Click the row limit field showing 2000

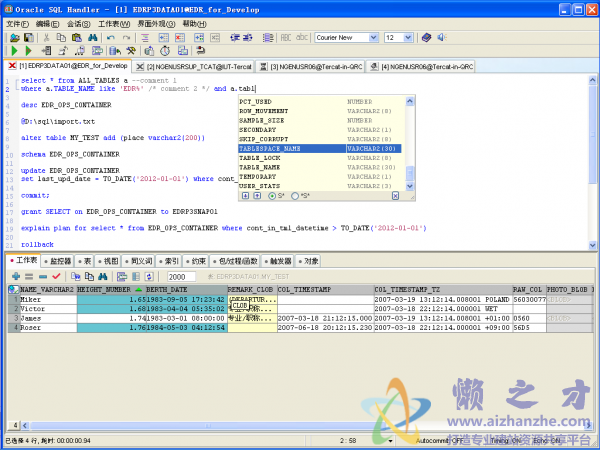tap(181, 276)
